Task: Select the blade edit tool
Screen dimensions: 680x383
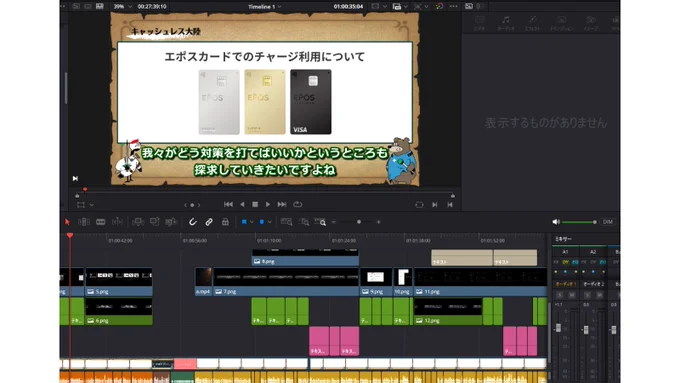Action: coord(117,222)
